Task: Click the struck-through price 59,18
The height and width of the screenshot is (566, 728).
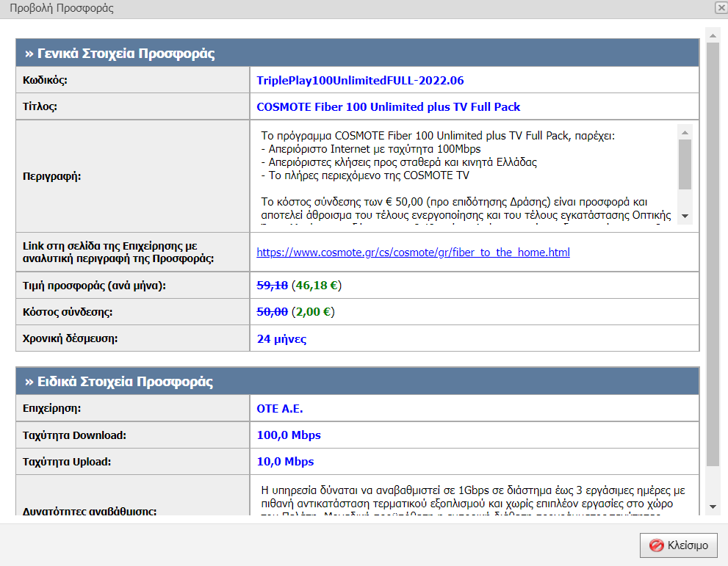Action: tap(272, 286)
